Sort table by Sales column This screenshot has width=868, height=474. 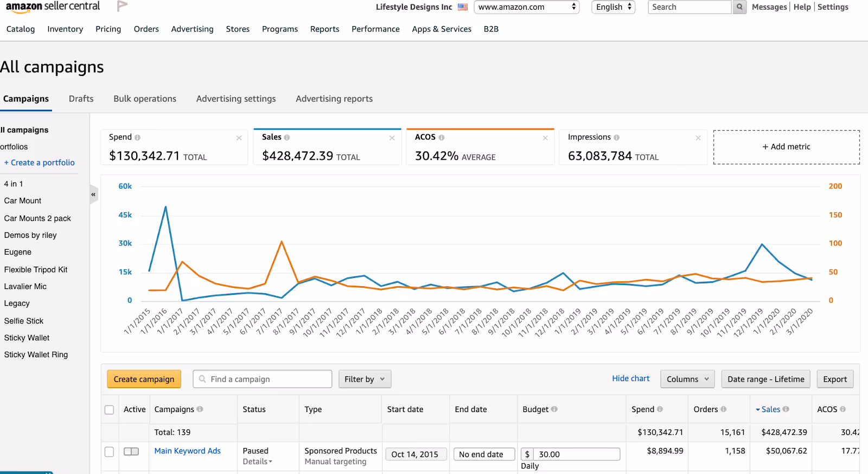[770, 409]
